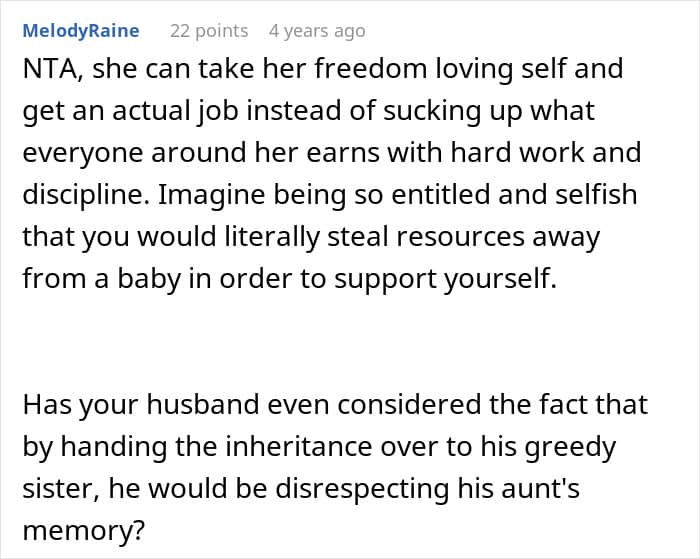700x559 pixels.
Task: Click the words considered the fact that
Action: tap(492, 404)
